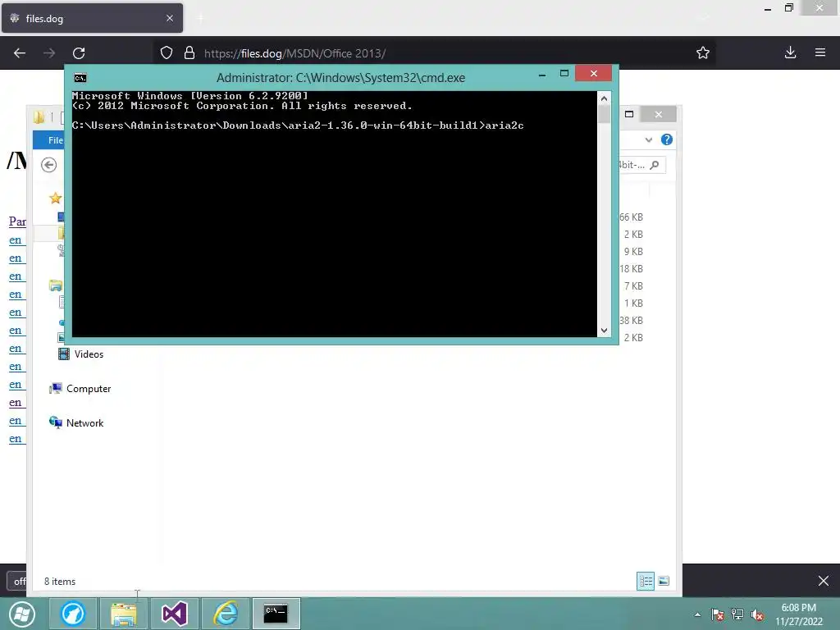Switch Explorer to large icons view
Viewport: 840px width, 630px height.
tap(664, 582)
